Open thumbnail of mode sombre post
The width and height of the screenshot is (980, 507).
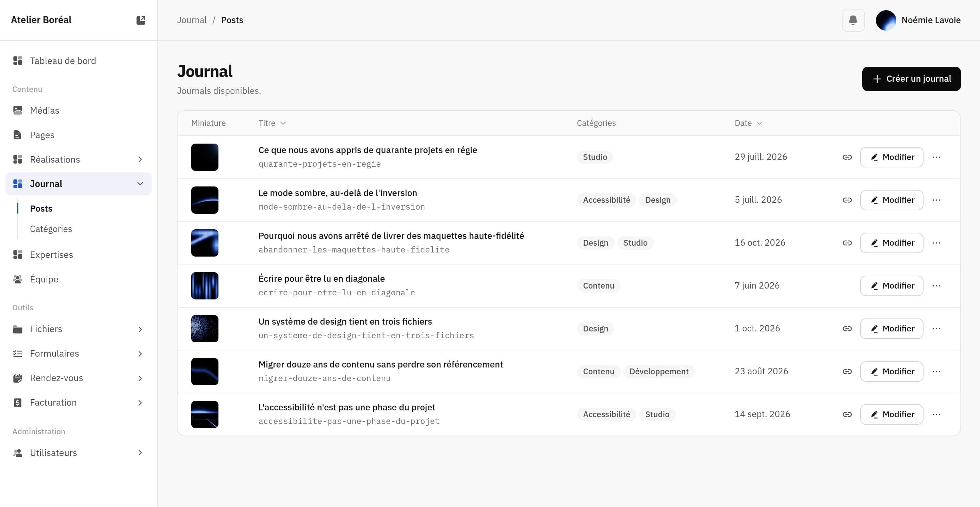205,200
